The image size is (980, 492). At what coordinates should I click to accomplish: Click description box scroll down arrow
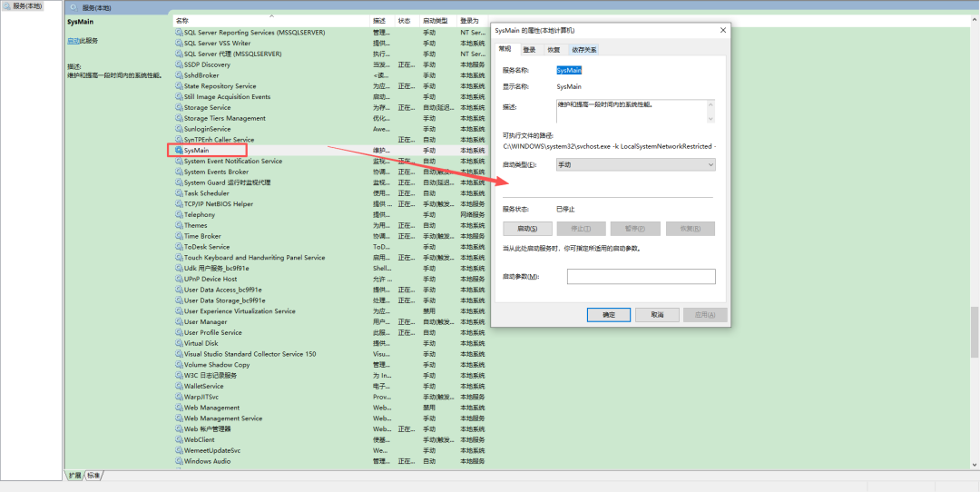tap(710, 118)
